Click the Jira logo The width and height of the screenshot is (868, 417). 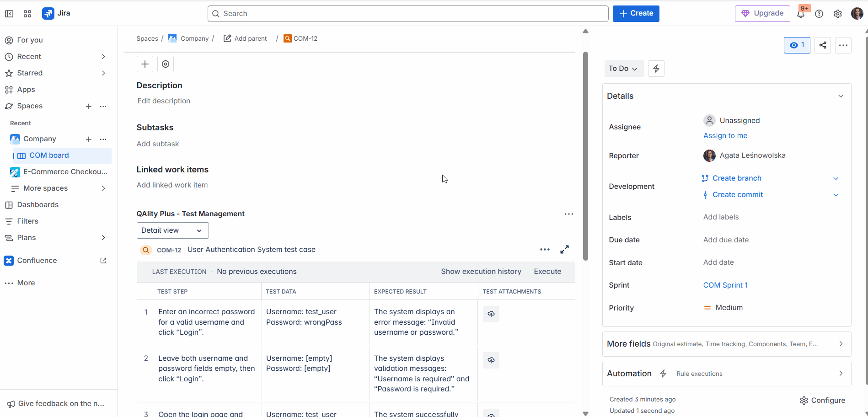(x=56, y=13)
